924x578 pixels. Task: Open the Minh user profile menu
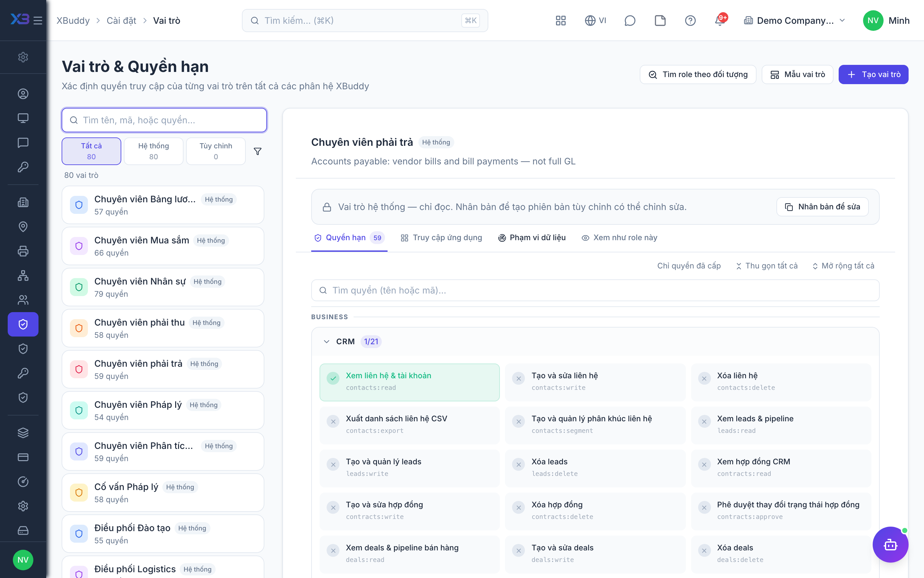pos(886,21)
